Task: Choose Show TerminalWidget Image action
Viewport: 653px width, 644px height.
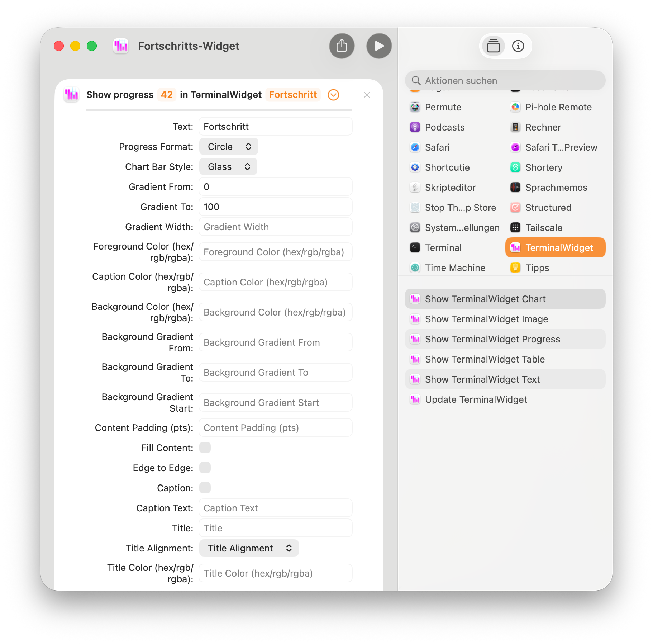Action: pyautogui.click(x=505, y=319)
